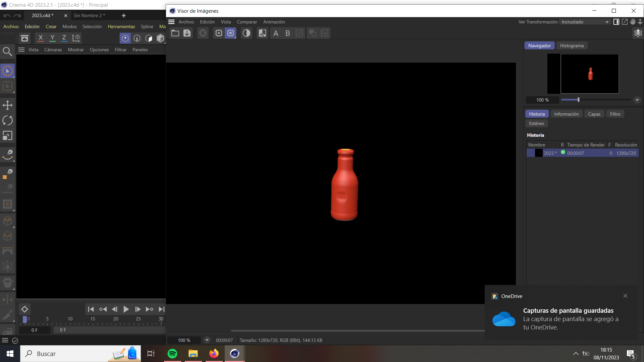Open the OneDrive screenshot saved notification
644x362 pixels.
pyautogui.click(x=561, y=312)
